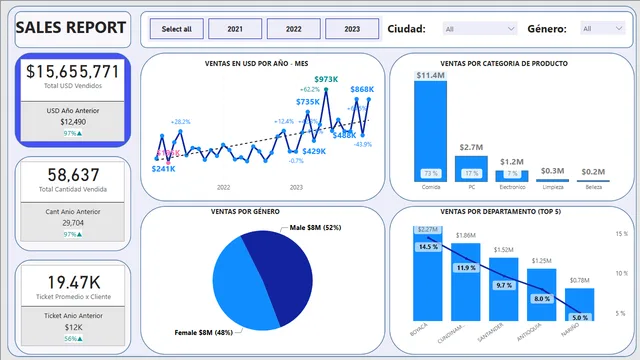
Task: Filter report by year 2023
Action: 352,29
